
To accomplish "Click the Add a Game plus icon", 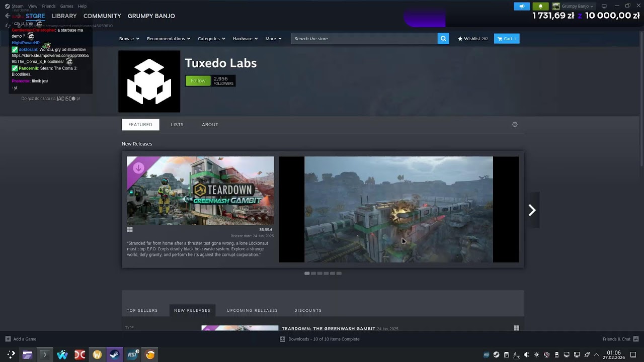I will click(x=8, y=339).
